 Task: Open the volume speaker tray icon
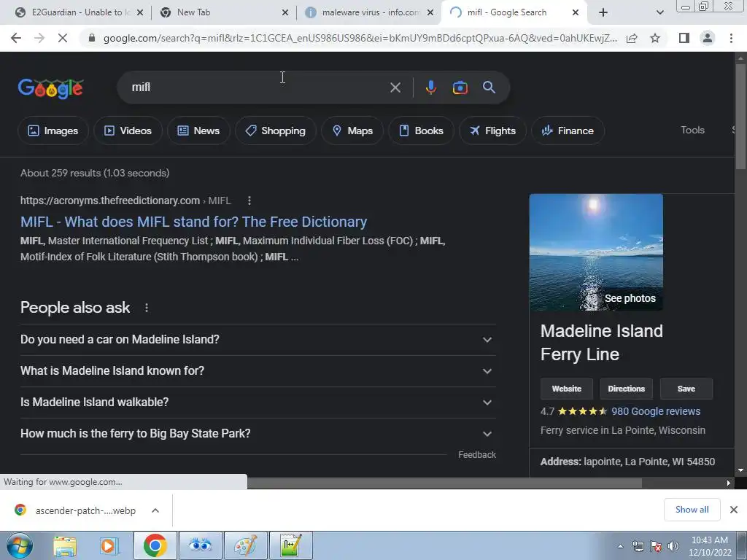[x=673, y=547]
